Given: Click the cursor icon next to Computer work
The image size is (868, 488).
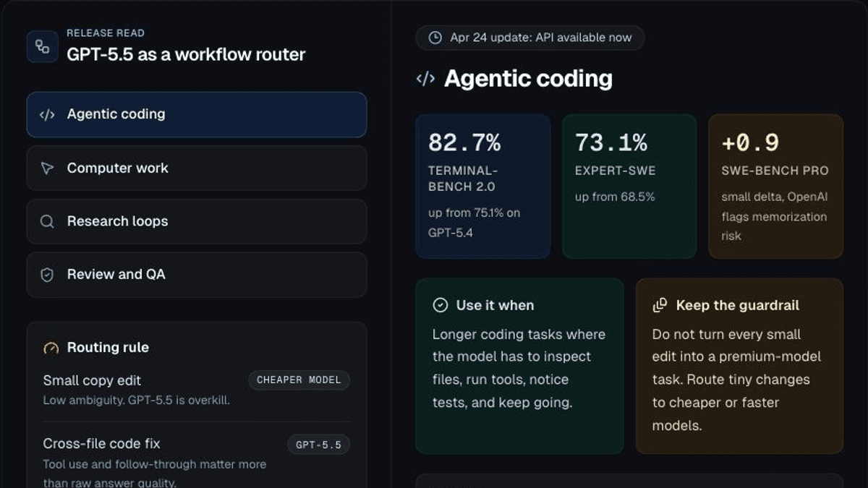Looking at the screenshot, I should tap(46, 168).
